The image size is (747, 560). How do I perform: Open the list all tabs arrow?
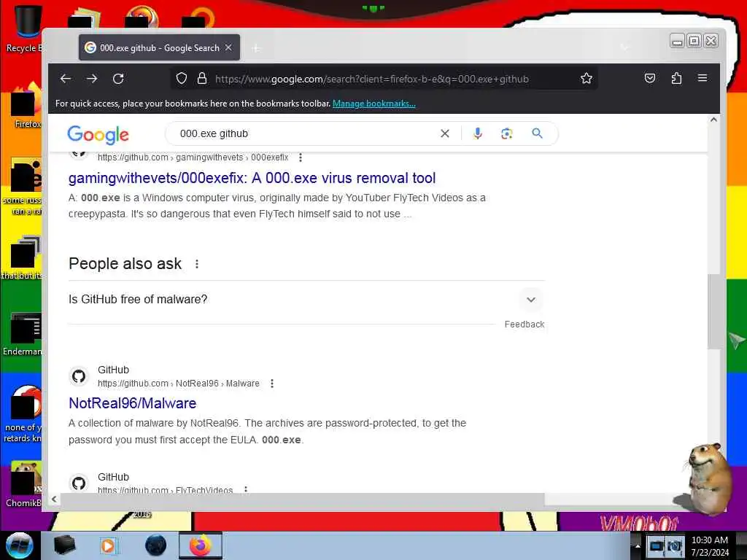[x=624, y=47]
